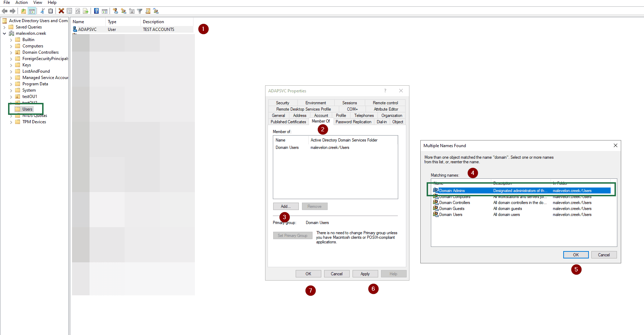The width and height of the screenshot is (644, 335).
Task: Open the Action menu
Action: pyautogui.click(x=21, y=2)
